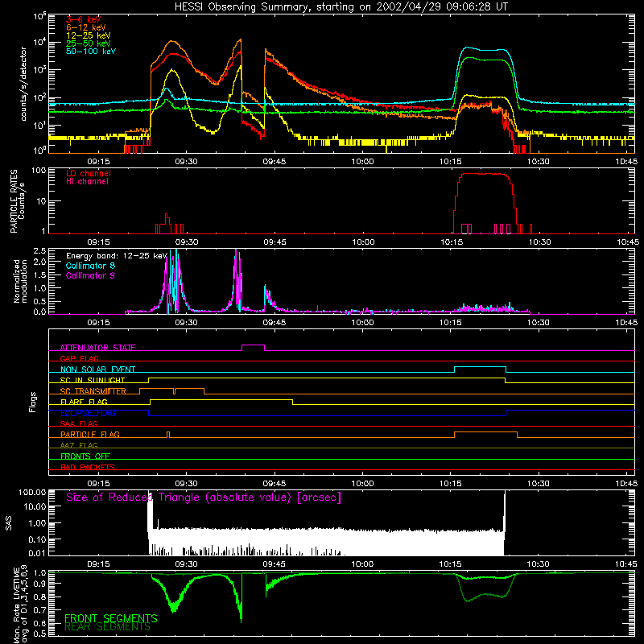Click the vertical Flags axis label

[33, 402]
